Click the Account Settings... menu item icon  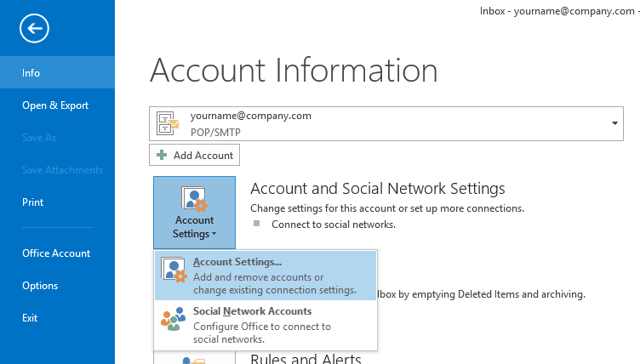click(174, 270)
